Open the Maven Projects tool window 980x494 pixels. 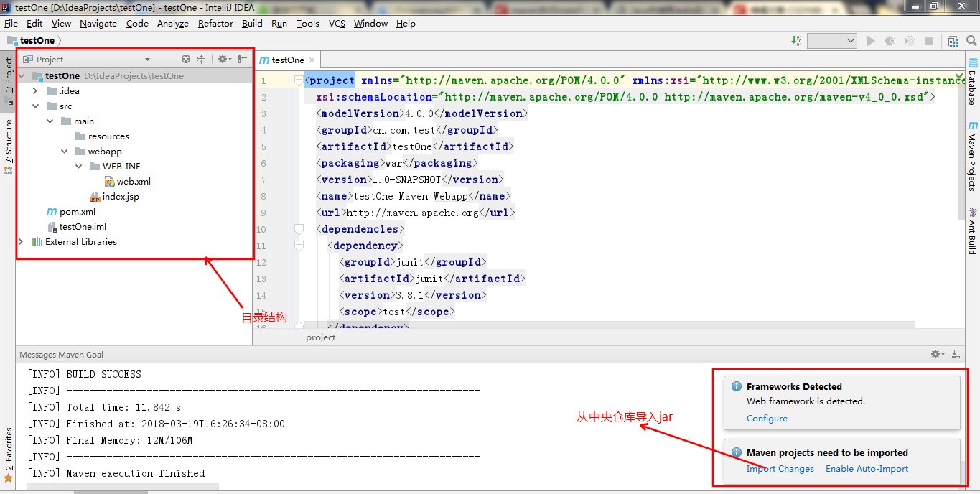pyautogui.click(x=972, y=155)
